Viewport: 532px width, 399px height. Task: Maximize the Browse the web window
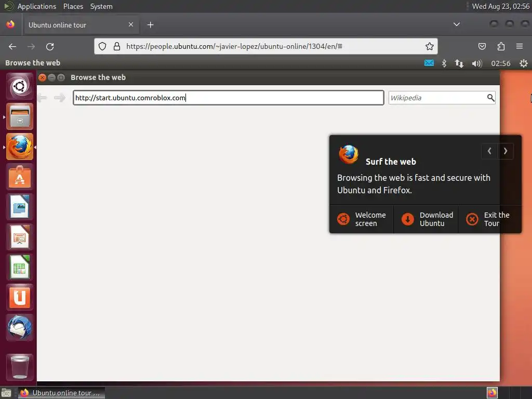tap(61, 77)
